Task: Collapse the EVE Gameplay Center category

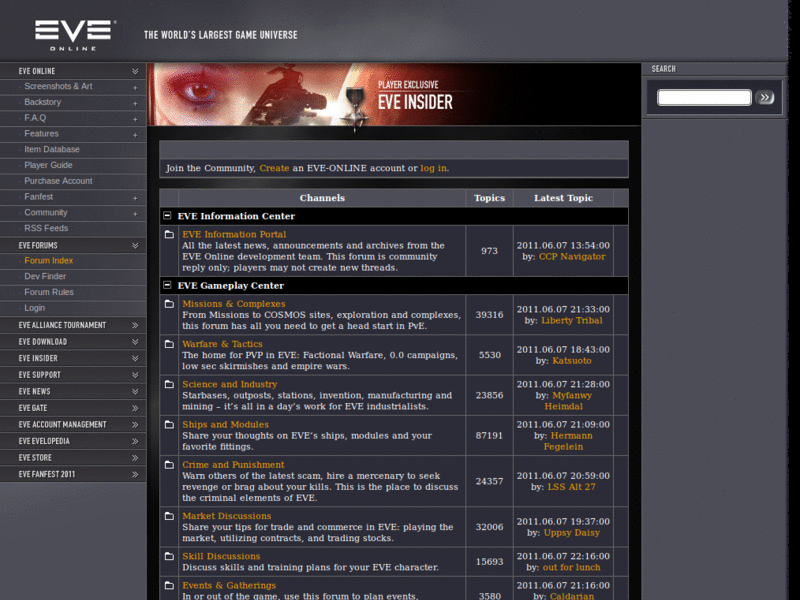Action: (167, 285)
